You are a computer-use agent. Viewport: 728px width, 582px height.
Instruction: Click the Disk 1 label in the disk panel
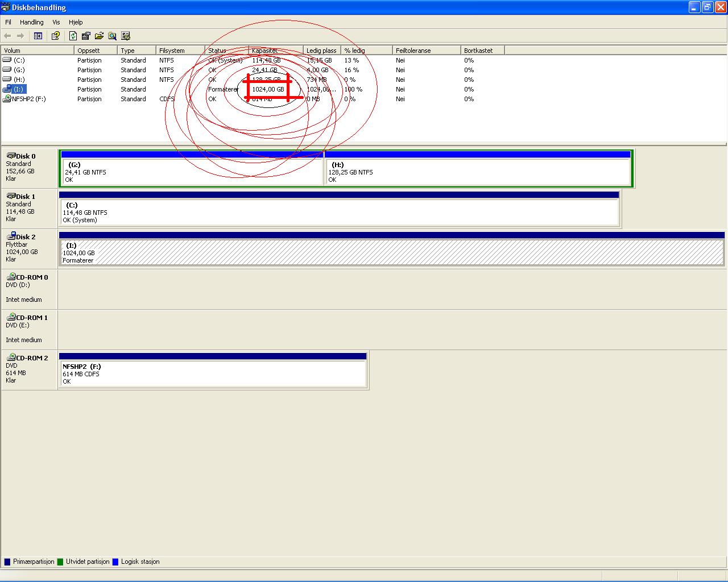click(x=26, y=197)
